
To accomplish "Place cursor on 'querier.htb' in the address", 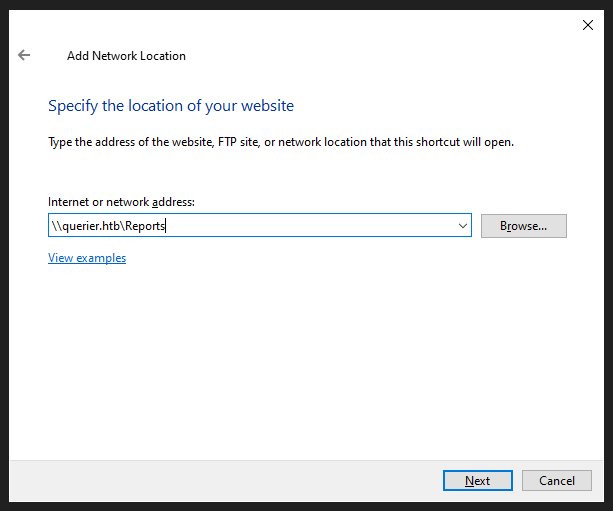I will (90, 226).
